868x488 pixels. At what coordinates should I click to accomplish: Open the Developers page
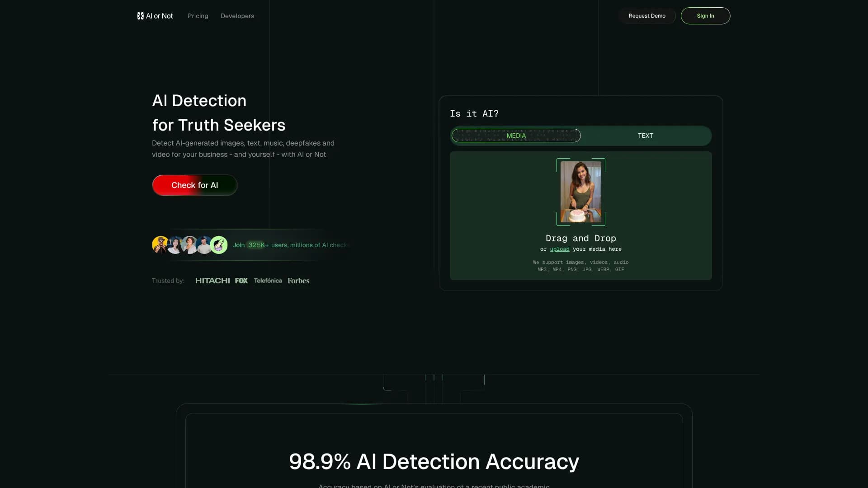(x=237, y=16)
